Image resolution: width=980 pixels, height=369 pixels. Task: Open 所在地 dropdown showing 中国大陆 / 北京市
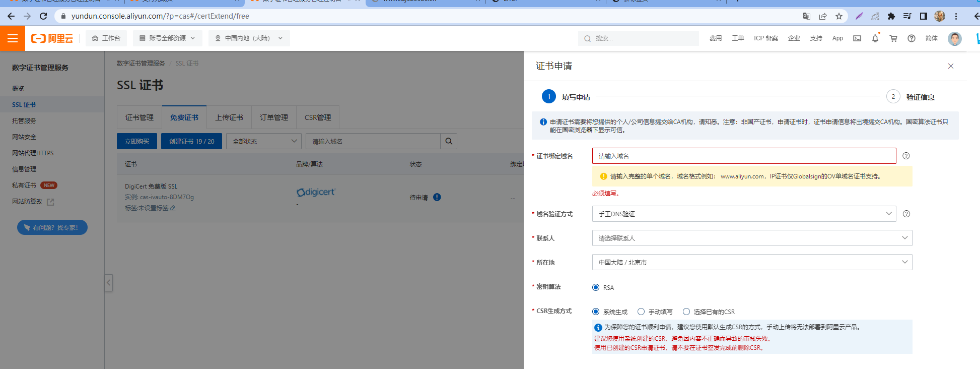[x=752, y=262]
